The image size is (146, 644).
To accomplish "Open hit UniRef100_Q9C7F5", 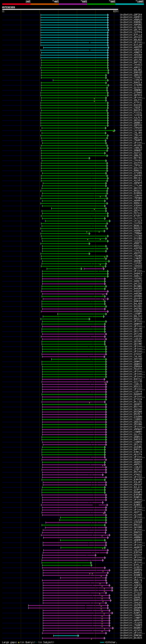I will coord(131,30).
